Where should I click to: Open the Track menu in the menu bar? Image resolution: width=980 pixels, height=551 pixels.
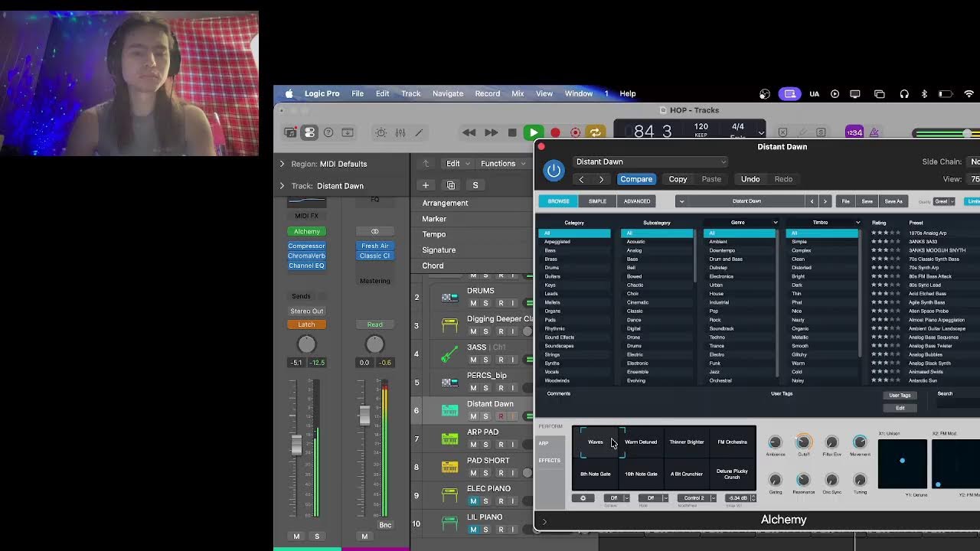(411, 93)
